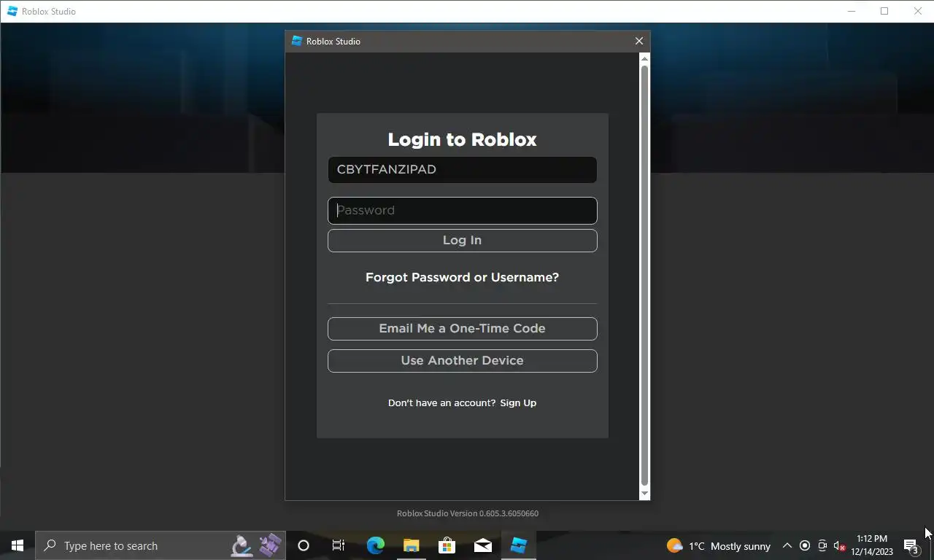Image resolution: width=934 pixels, height=560 pixels.
Task: Click the Roblox Studio icon in dialog title
Action: (296, 42)
